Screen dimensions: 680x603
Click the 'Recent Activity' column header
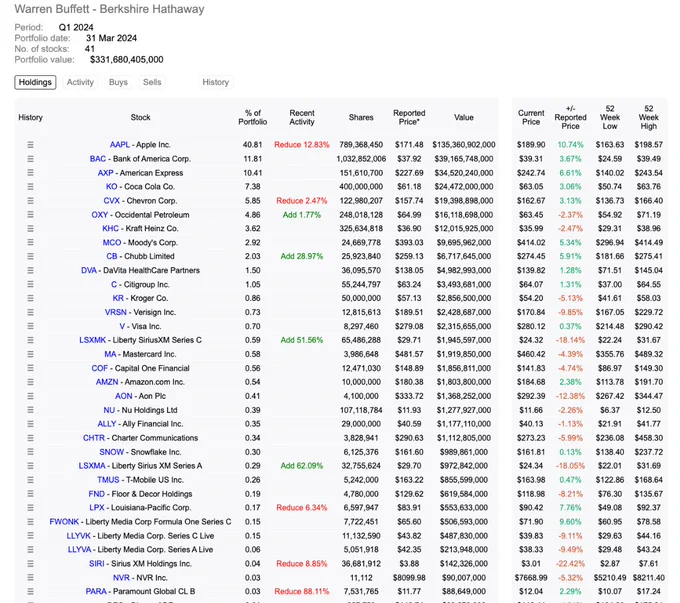pyautogui.click(x=302, y=118)
